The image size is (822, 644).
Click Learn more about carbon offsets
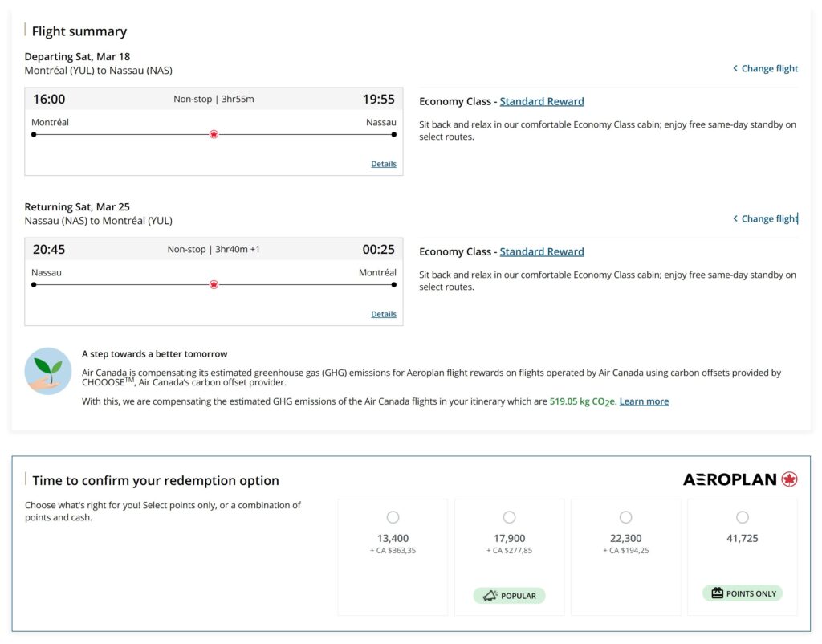click(x=644, y=401)
